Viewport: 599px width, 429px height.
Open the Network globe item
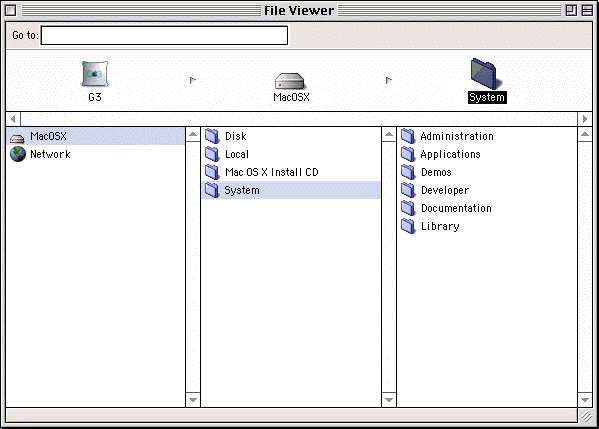(x=40, y=154)
